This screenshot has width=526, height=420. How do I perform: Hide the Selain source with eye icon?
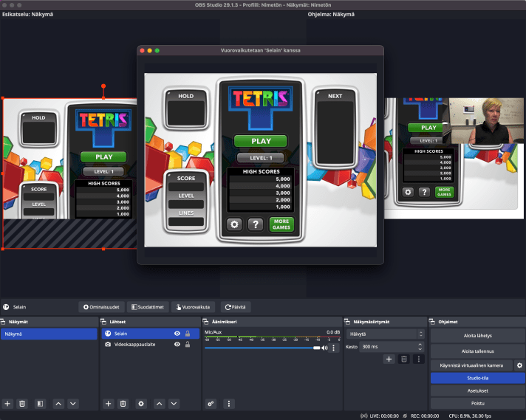[x=177, y=334]
